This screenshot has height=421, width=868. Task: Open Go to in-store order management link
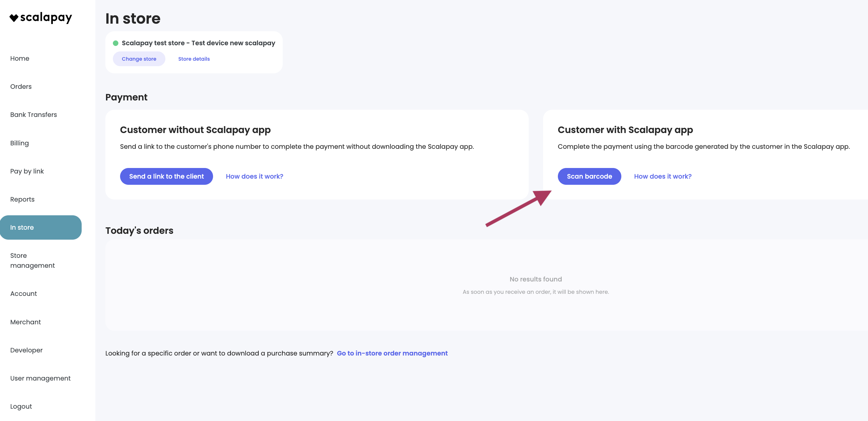(392, 353)
